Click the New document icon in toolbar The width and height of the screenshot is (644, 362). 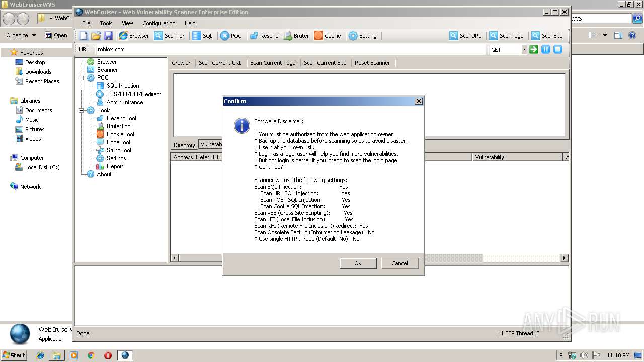click(84, 36)
